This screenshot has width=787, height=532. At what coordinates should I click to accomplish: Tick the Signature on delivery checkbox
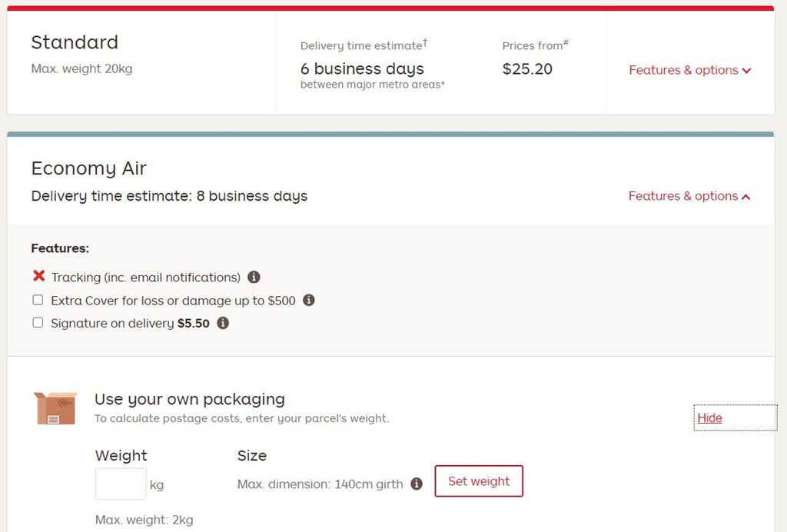pyautogui.click(x=38, y=323)
